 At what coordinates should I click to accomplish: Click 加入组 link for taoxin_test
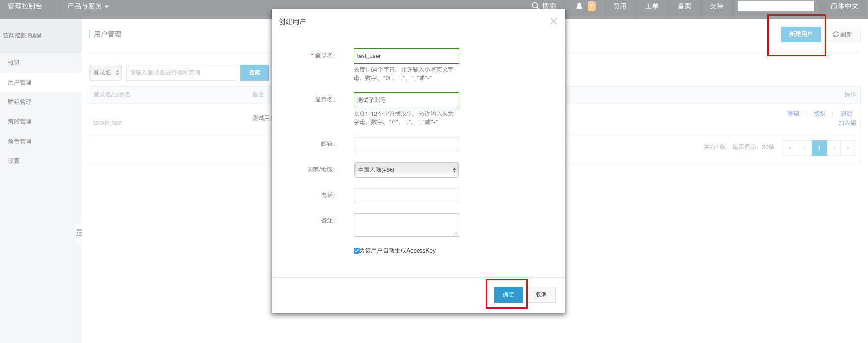pyautogui.click(x=847, y=123)
